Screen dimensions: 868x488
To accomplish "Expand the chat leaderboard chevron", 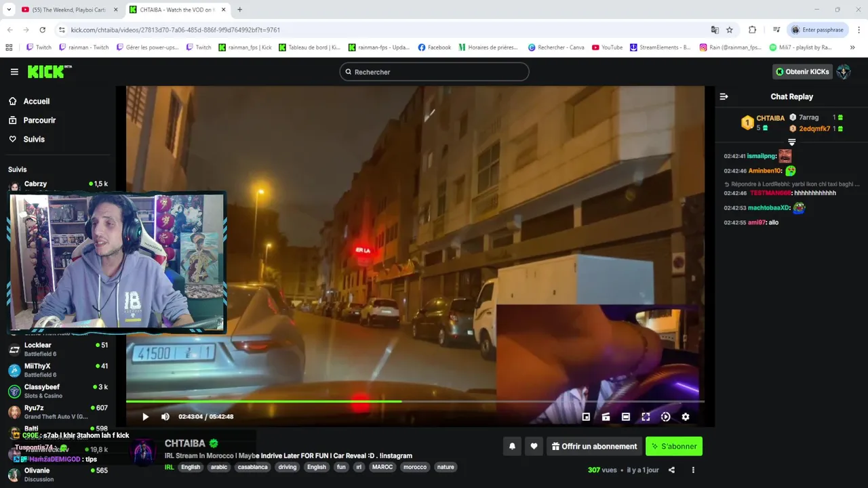I will pyautogui.click(x=791, y=142).
